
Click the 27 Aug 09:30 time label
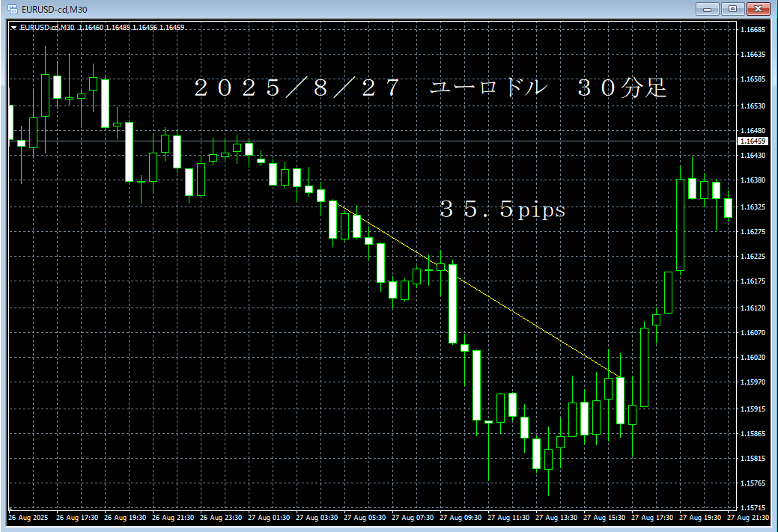461,518
